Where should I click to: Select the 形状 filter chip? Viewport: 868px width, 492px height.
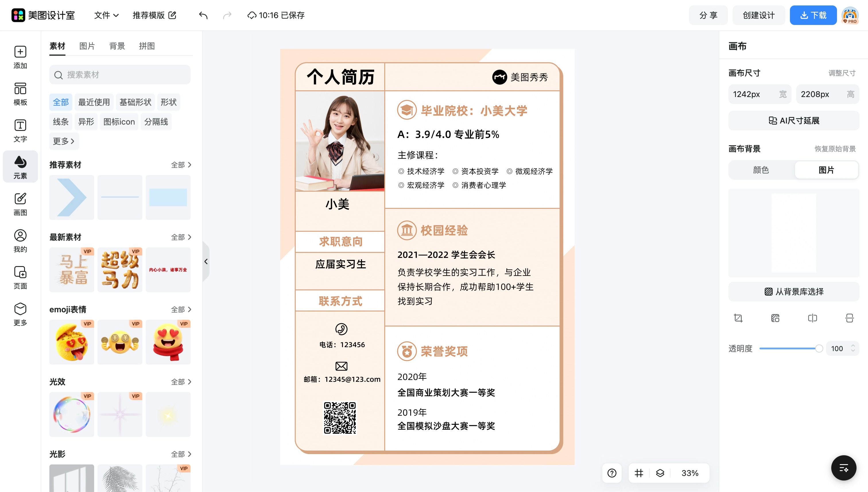(x=168, y=102)
